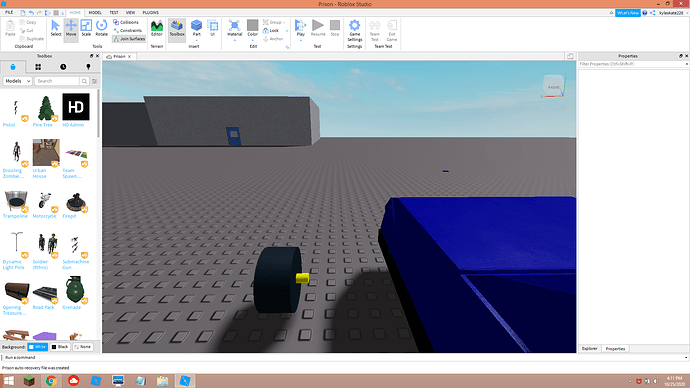Toggle Join Surfaces option
The image size is (690, 388).
pos(129,39)
